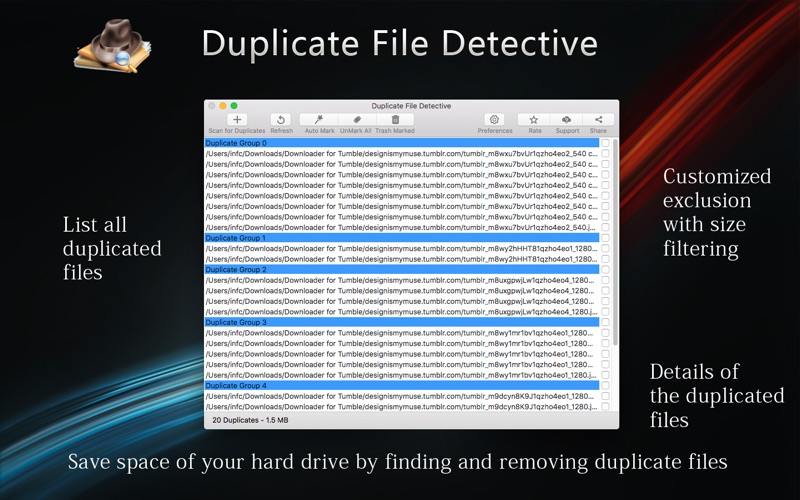
Task: Tick the checkbox for Duplicate Group 4
Action: tap(605, 386)
